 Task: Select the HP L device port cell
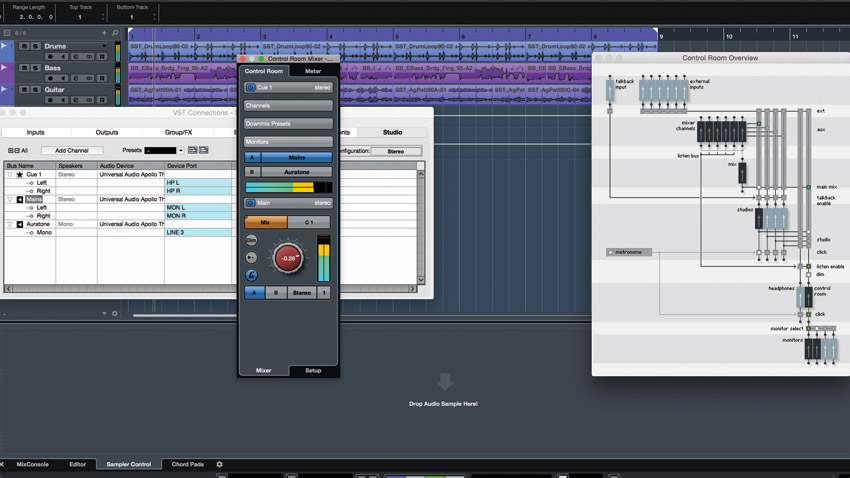tap(198, 183)
